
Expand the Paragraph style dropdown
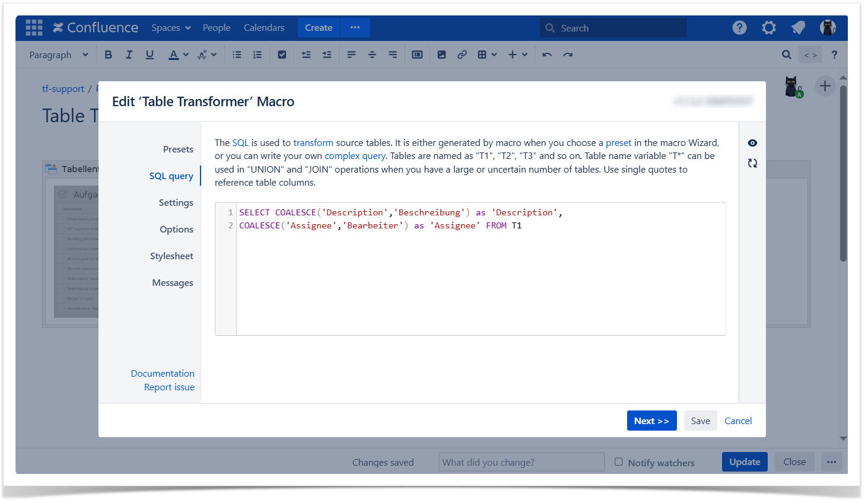(x=58, y=55)
